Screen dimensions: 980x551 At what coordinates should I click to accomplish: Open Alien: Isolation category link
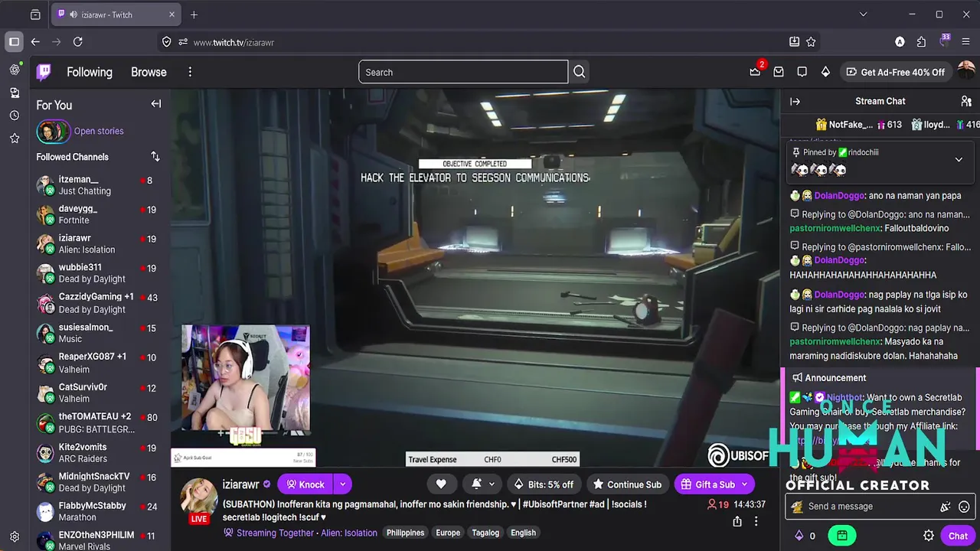coord(349,533)
